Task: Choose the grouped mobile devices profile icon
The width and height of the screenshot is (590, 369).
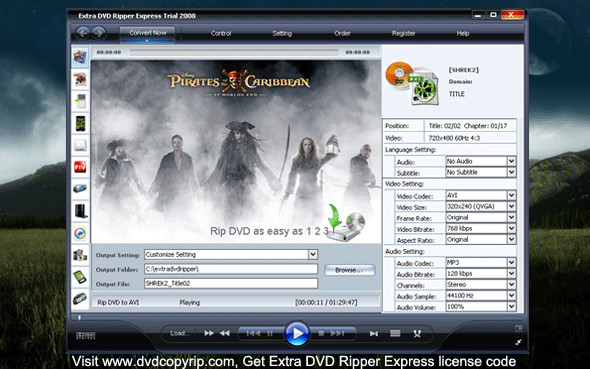Action: [80, 255]
